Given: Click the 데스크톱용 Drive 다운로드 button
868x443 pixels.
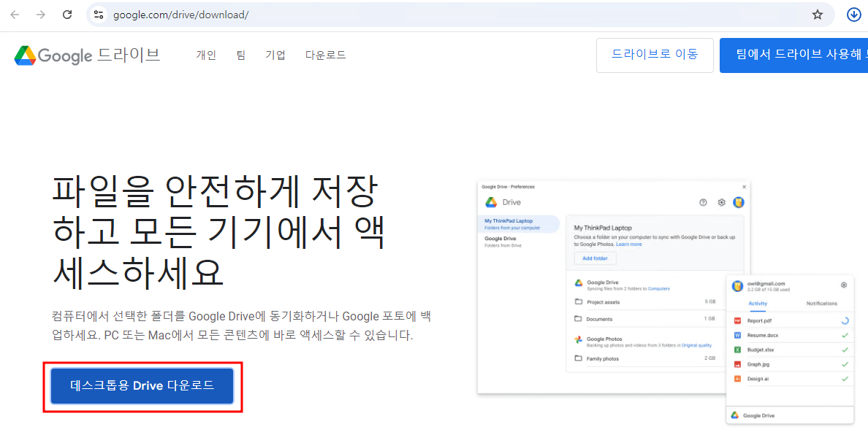Looking at the screenshot, I should [x=142, y=386].
